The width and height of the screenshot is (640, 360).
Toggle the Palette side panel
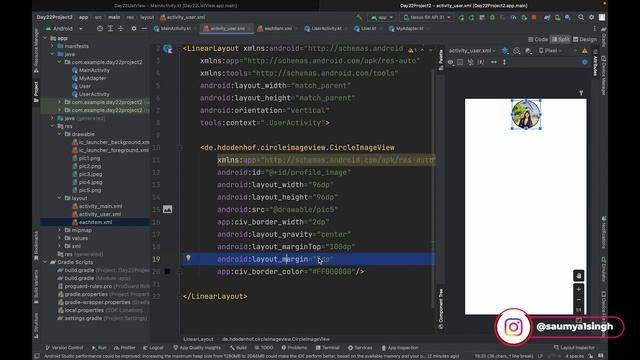click(441, 60)
